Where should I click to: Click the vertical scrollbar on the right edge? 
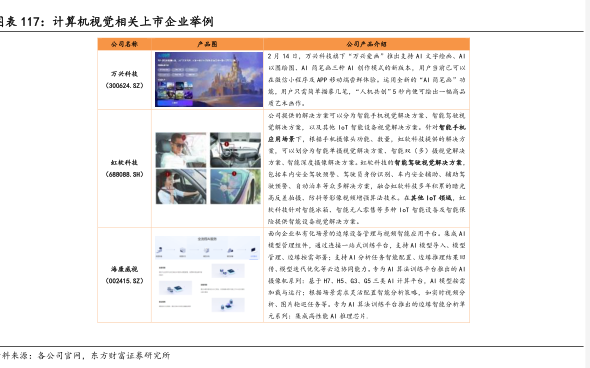(587, 184)
